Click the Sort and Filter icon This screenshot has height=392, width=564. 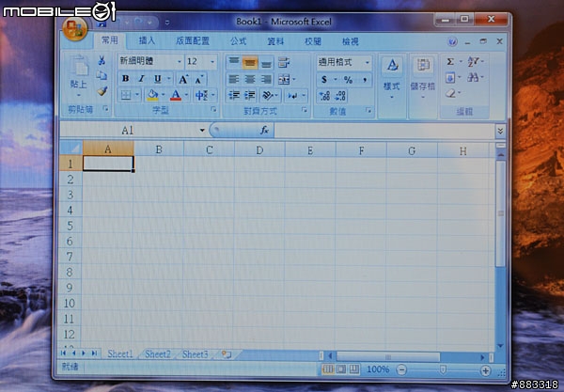tap(473, 62)
